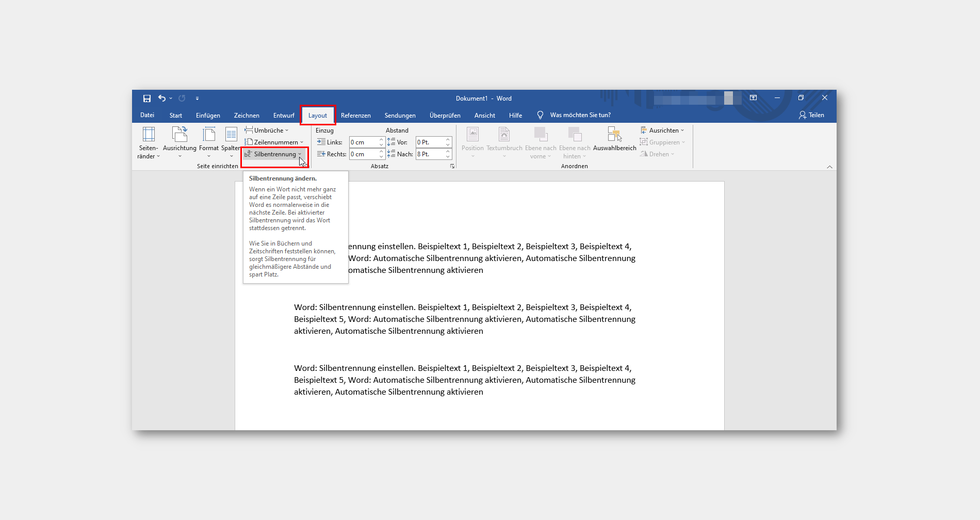Screen dimensions: 980x520
Task: Decrease the Nach spacing value
Action: [x=448, y=157]
